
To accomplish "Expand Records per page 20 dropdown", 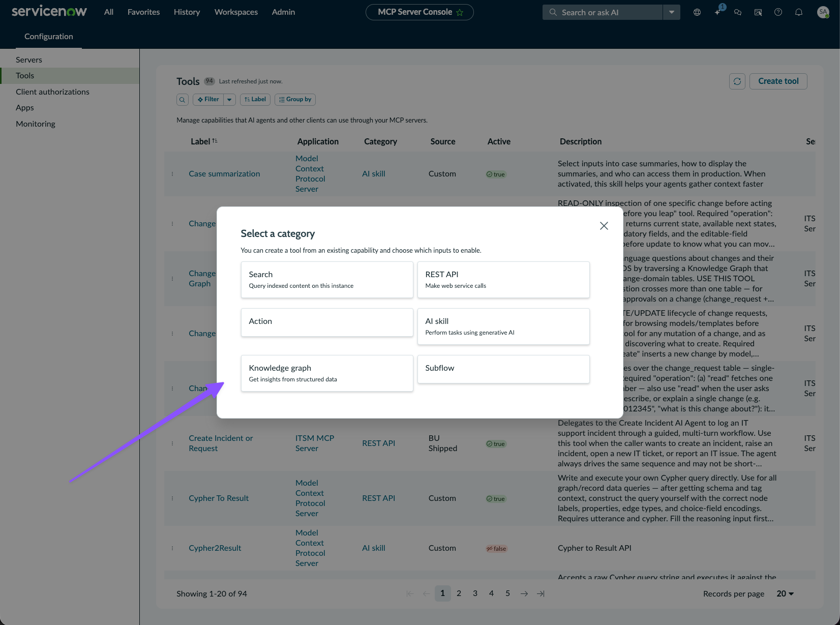I will click(x=785, y=593).
